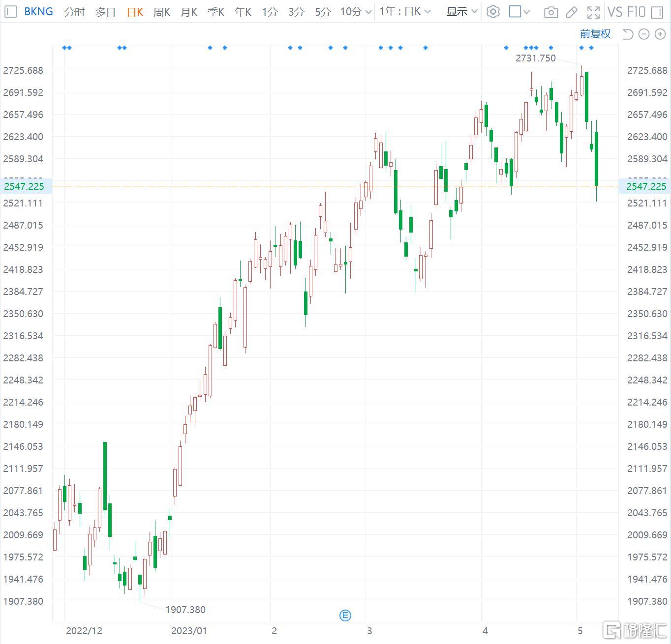Open the layout square dropdown arrow
The width and height of the screenshot is (671, 644).
point(527,12)
